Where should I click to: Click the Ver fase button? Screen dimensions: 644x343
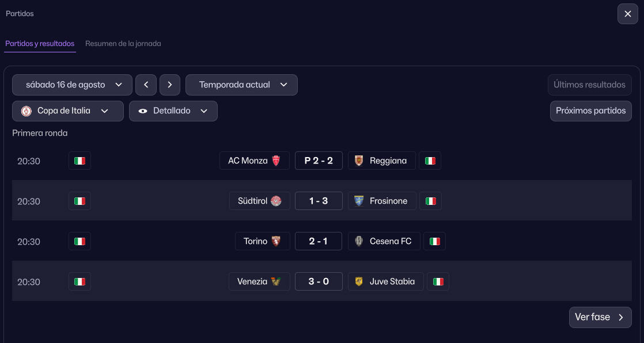pyautogui.click(x=600, y=317)
